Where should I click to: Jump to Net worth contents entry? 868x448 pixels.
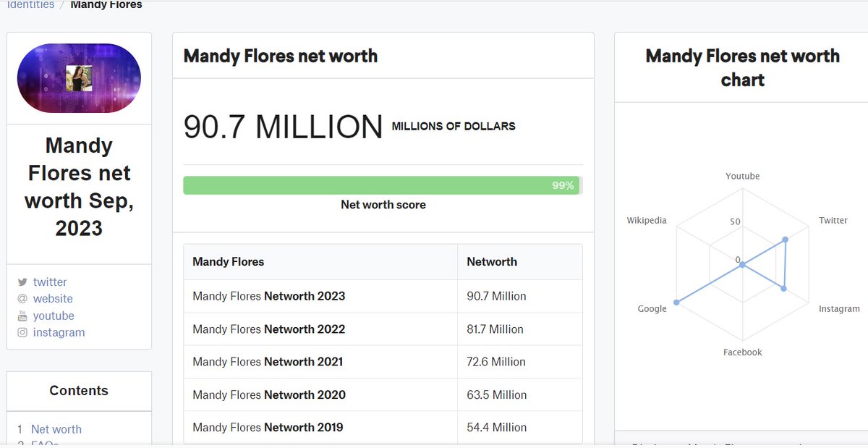tap(56, 429)
